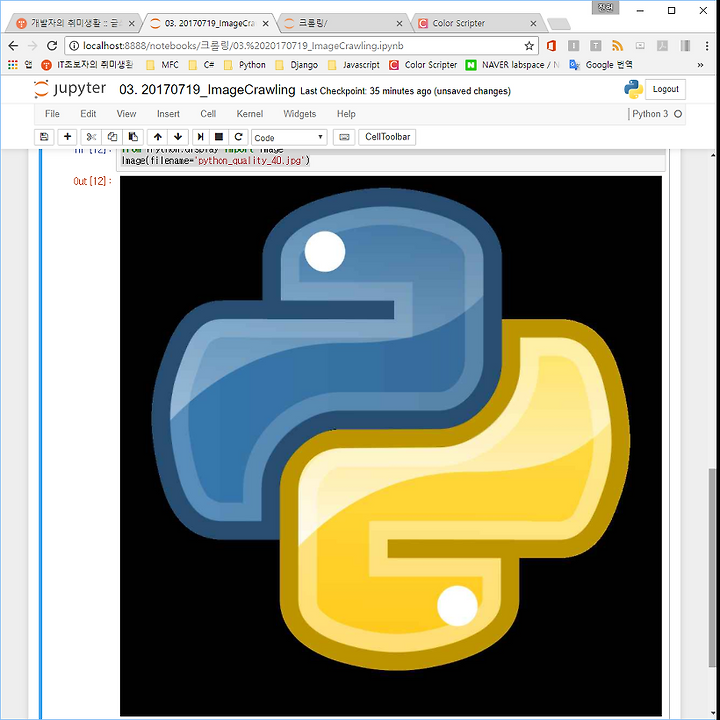Image resolution: width=720 pixels, height=720 pixels.
Task: Open the Django bookmark folder
Action: tap(297, 65)
